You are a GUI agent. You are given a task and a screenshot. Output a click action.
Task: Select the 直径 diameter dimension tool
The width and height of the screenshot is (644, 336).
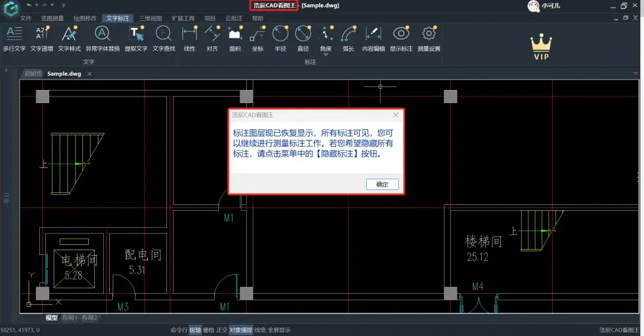(303, 39)
